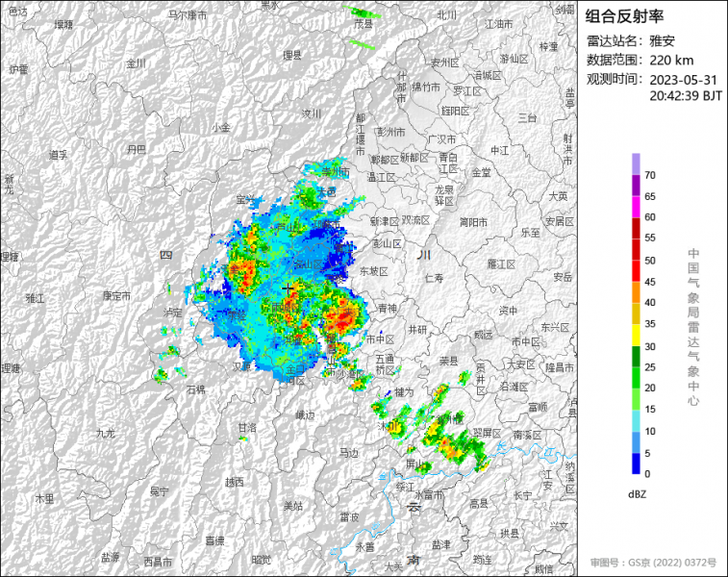Click the lavender swatch atop the legend

click(x=636, y=163)
